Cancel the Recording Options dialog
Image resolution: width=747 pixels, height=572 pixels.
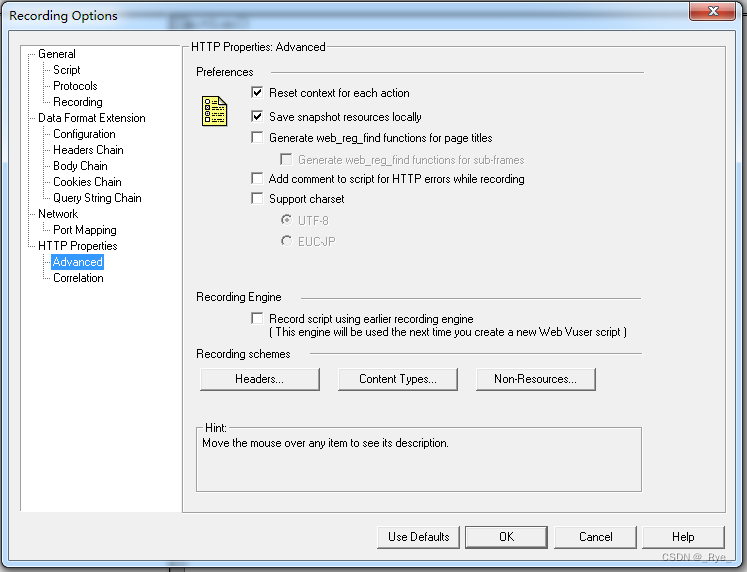click(x=596, y=537)
